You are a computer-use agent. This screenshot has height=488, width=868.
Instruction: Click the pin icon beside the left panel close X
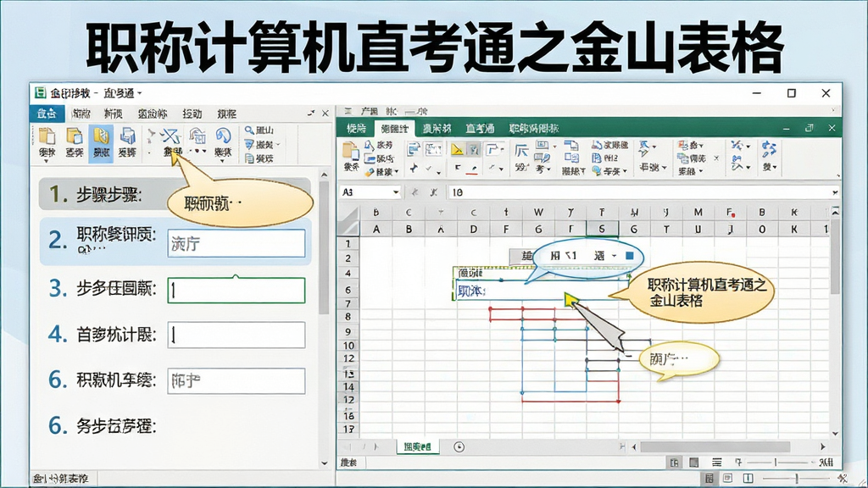coord(311,113)
